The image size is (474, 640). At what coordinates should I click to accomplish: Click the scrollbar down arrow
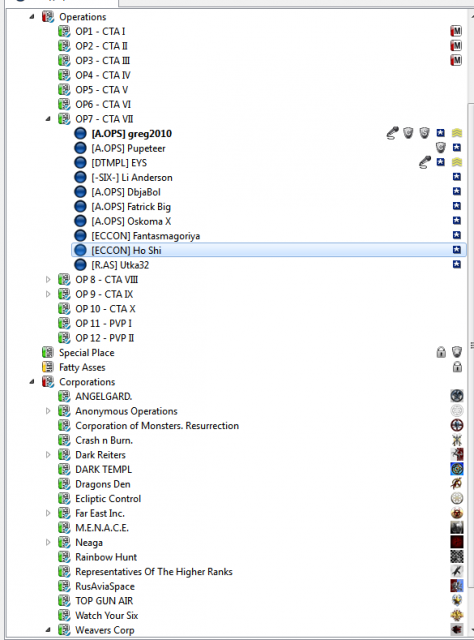click(472, 630)
